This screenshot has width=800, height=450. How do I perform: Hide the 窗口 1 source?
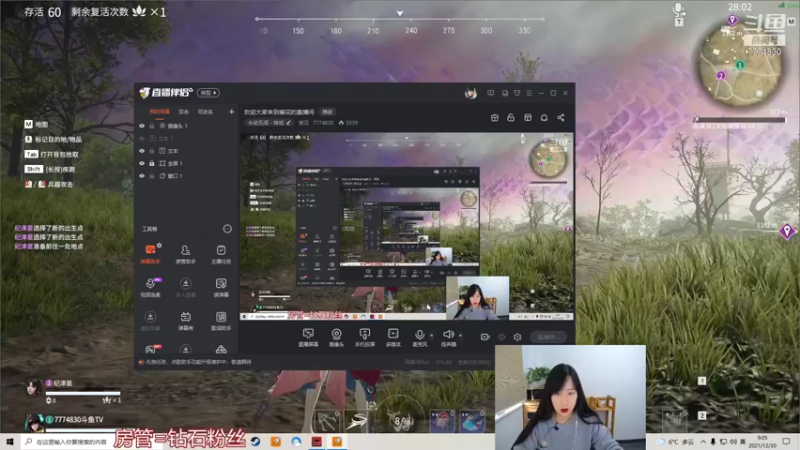142,176
